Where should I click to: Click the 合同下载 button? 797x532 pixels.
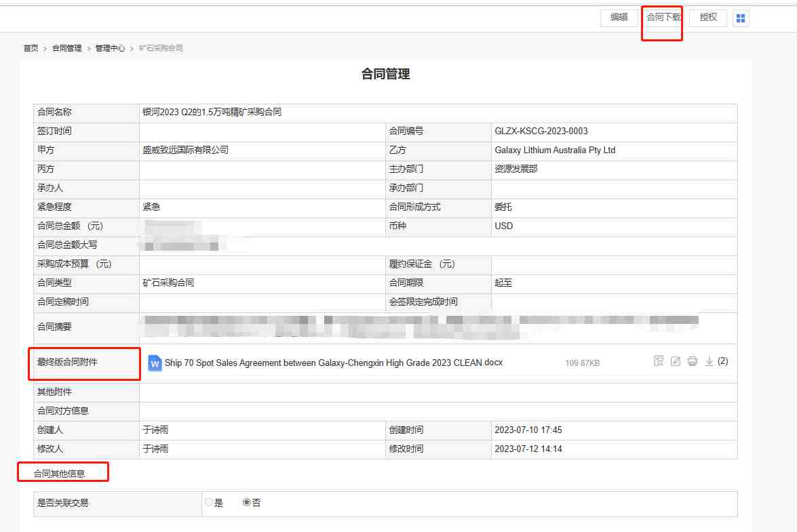coord(663,18)
